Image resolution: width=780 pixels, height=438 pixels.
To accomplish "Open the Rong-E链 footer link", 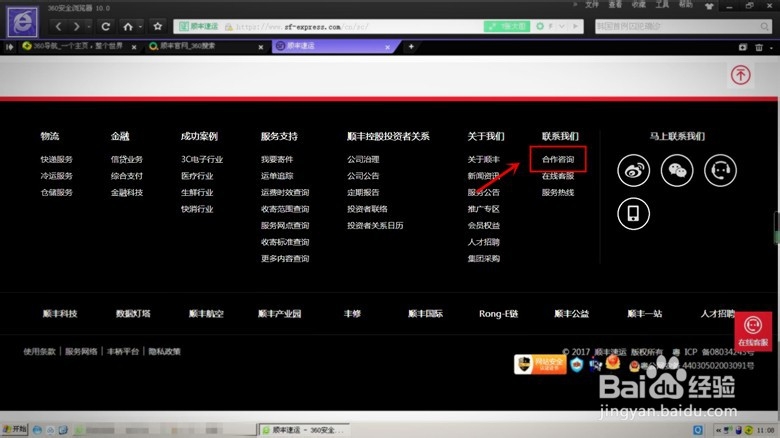I will [x=498, y=314].
